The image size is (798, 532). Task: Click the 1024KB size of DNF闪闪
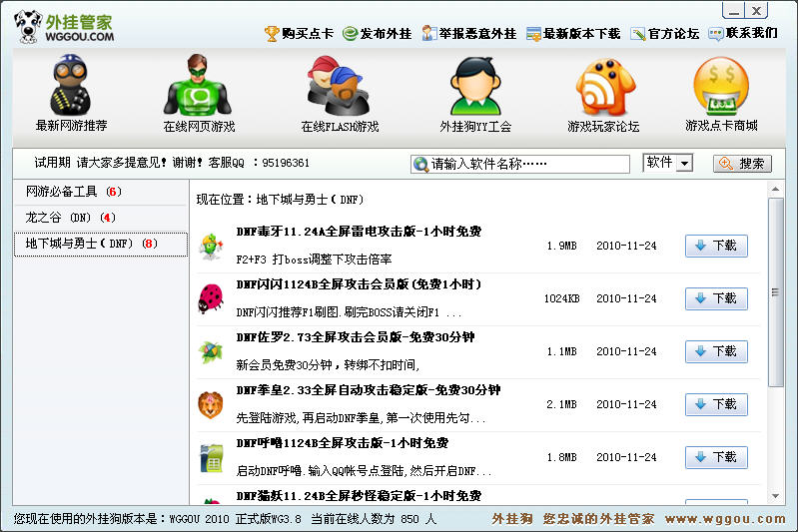click(x=562, y=298)
